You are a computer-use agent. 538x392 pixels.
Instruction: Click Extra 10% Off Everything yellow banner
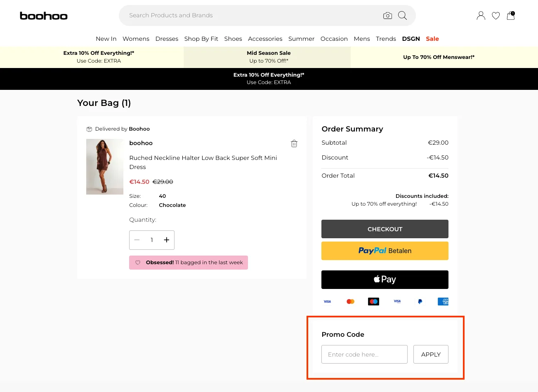[92, 57]
